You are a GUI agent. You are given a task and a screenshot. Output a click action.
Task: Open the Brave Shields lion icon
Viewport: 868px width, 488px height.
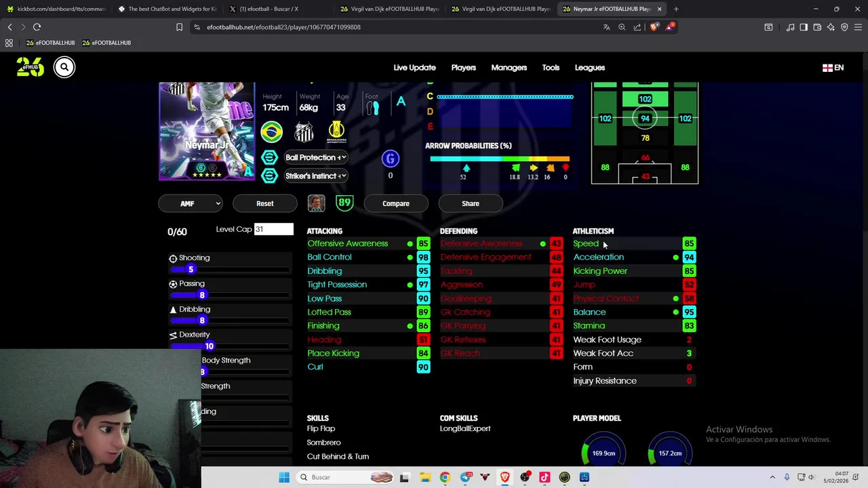[x=654, y=27]
